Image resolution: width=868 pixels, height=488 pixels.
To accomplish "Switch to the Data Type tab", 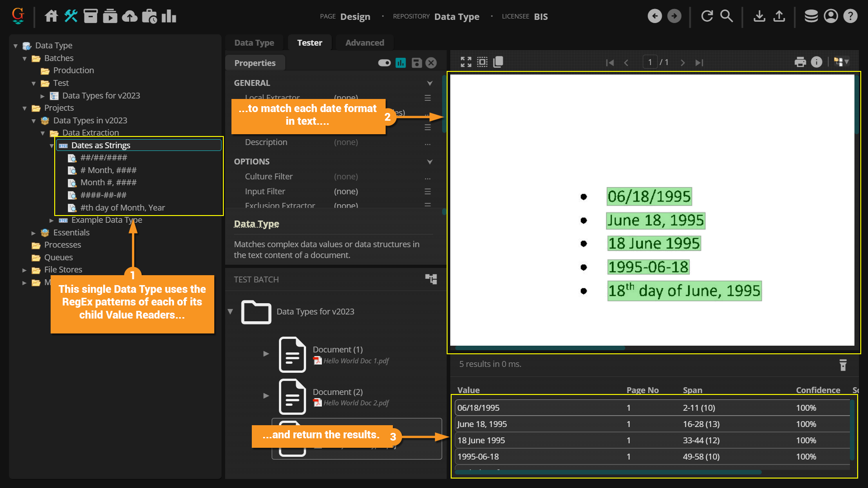I will click(x=254, y=42).
